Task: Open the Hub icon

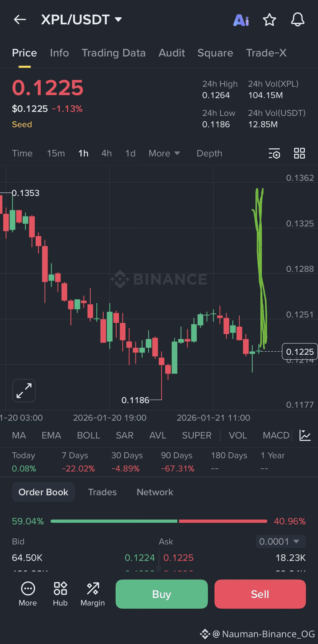Action: 60,594
